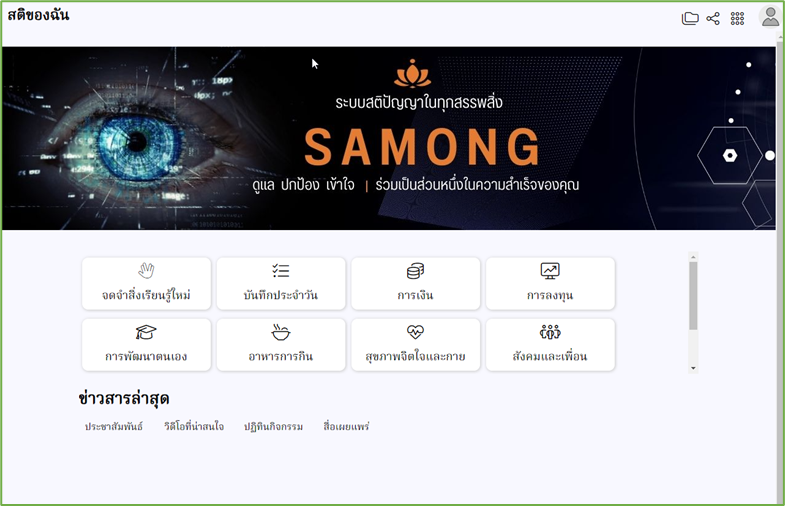Viewport: 785px width, 506px height.
Task: Click the card panel scrollbar down arrow
Action: (x=693, y=368)
